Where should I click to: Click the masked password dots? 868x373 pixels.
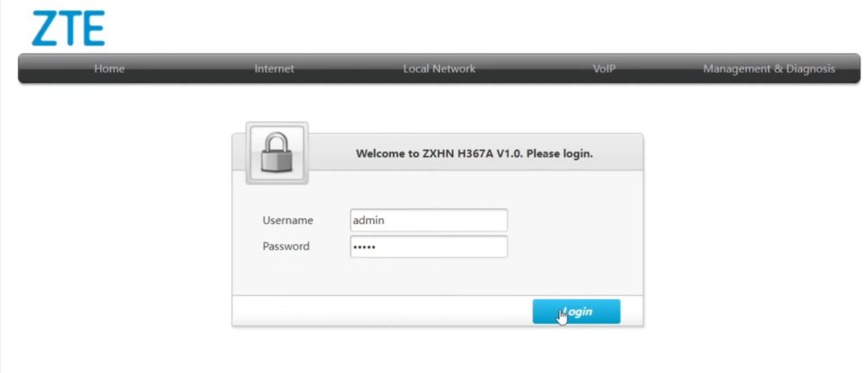click(x=364, y=247)
